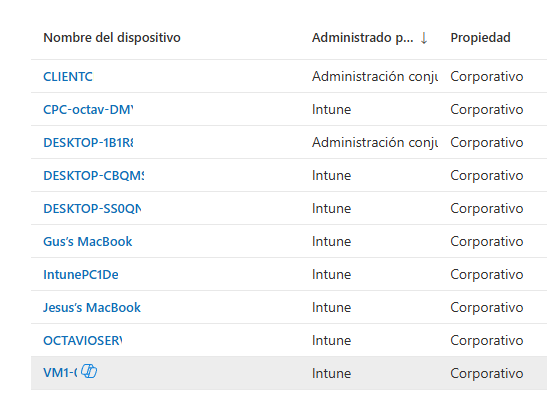Sort by Nombre del dispositivo column header
547x414 pixels.
(112, 37)
